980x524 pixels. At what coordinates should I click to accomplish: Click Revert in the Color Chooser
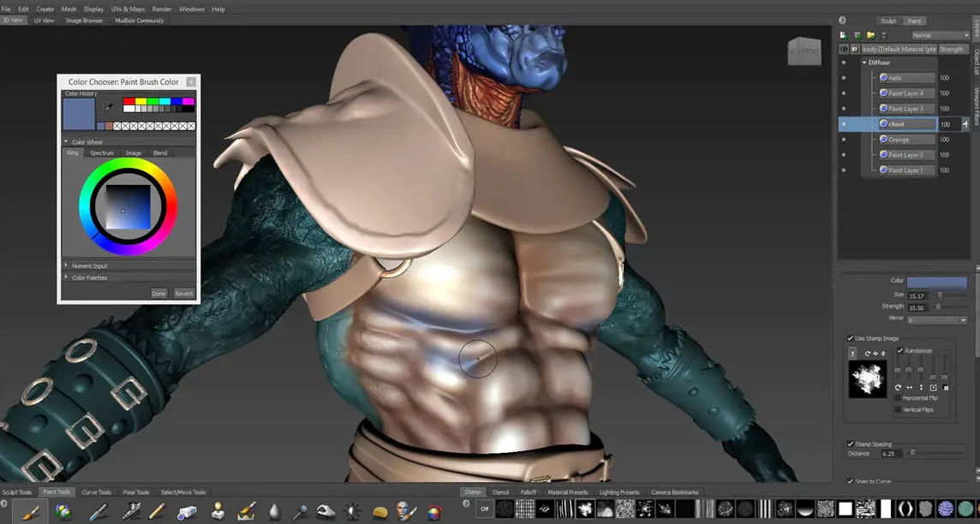tap(184, 293)
